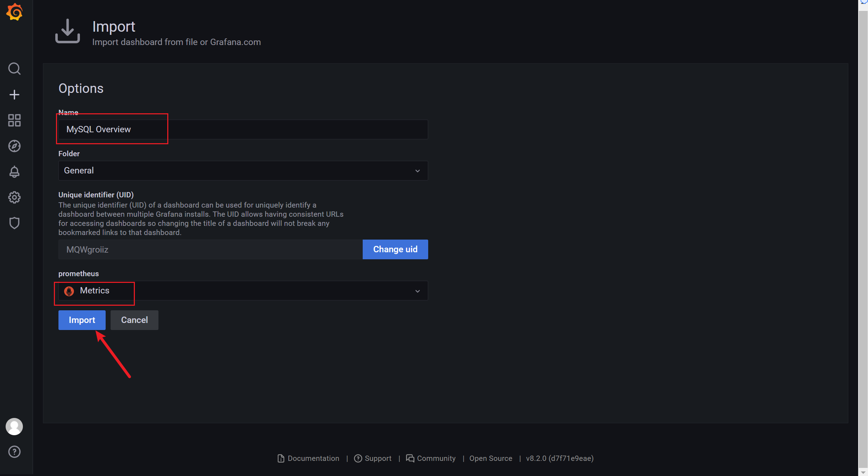
Task: Click the blue Import button
Action: (x=82, y=320)
